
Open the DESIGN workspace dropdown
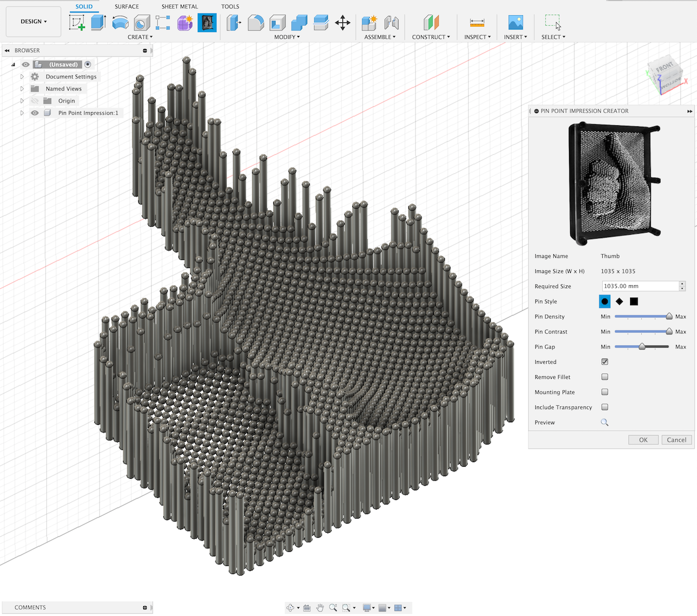click(34, 22)
